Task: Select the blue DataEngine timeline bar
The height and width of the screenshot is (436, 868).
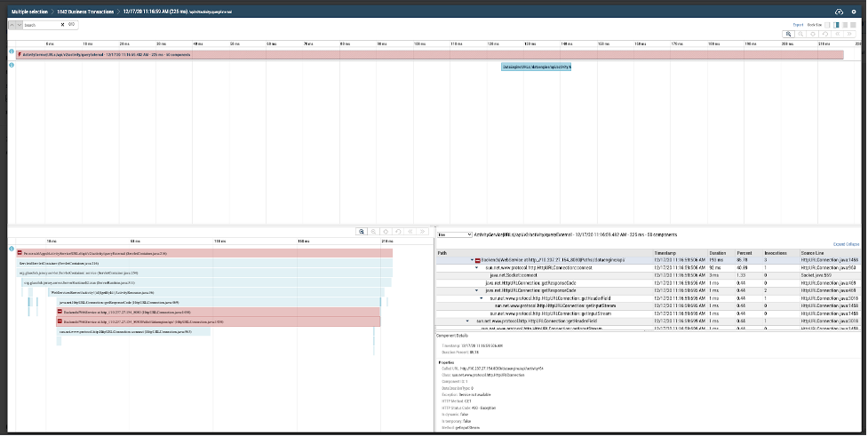Action: point(537,67)
